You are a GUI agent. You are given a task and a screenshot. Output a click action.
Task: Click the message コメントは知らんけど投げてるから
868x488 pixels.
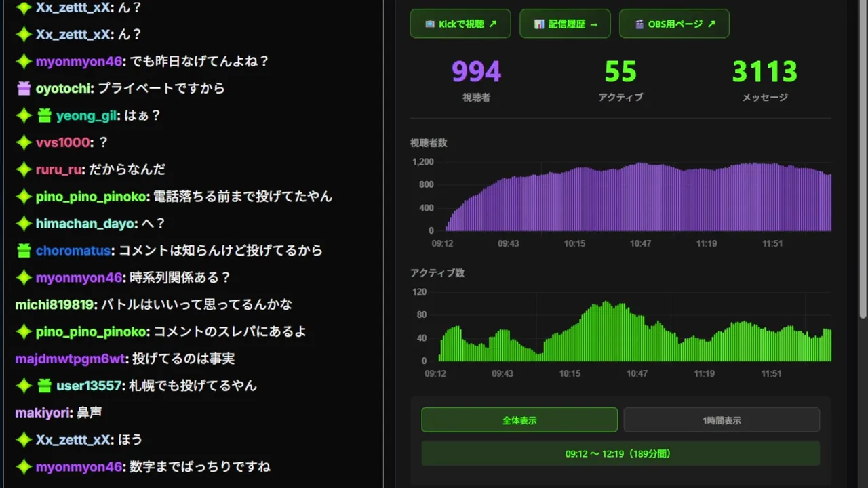[220, 251]
